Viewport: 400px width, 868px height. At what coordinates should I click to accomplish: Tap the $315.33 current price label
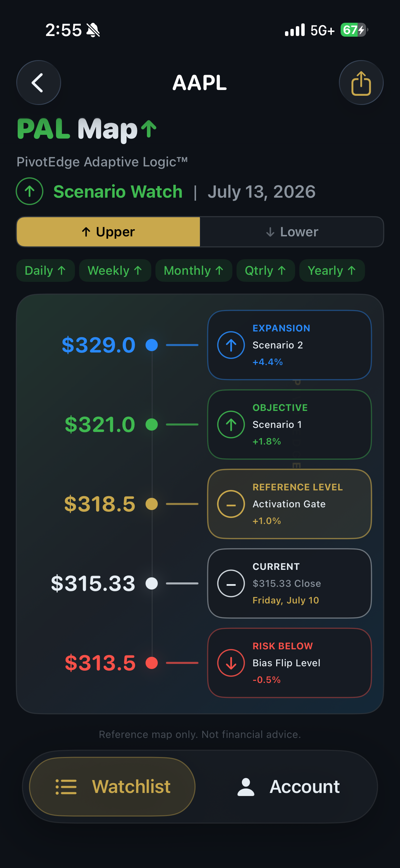click(93, 583)
